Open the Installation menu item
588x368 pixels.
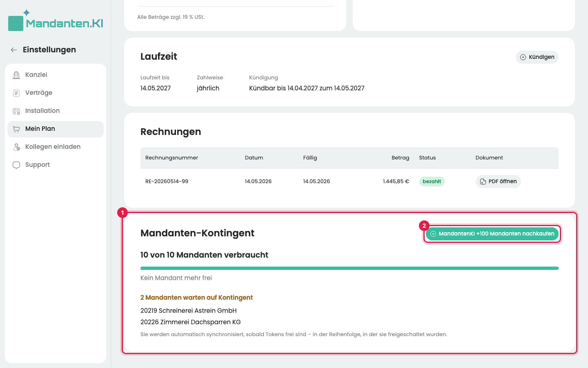click(56, 111)
